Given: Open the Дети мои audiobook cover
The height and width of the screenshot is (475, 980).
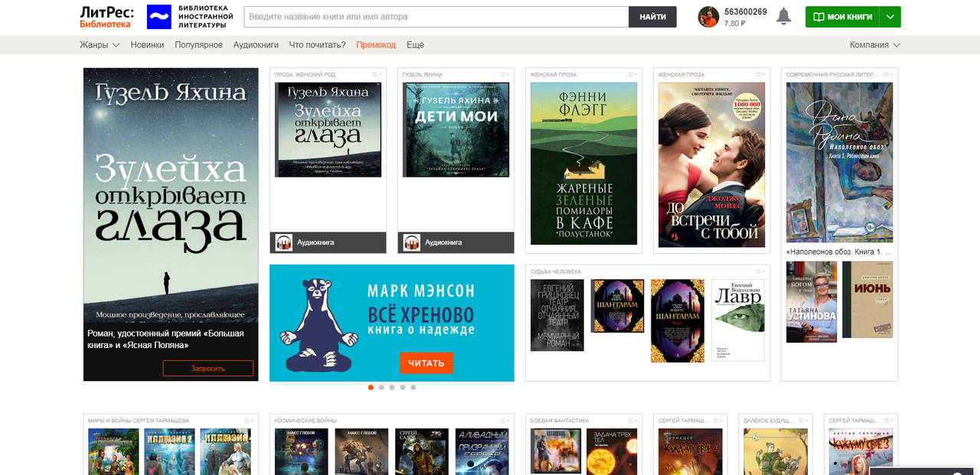Looking at the screenshot, I should (456, 130).
